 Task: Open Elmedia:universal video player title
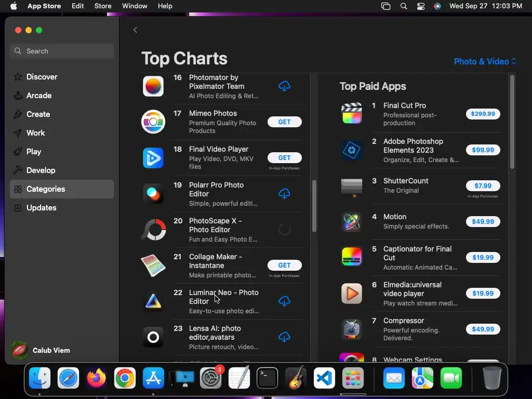412,289
